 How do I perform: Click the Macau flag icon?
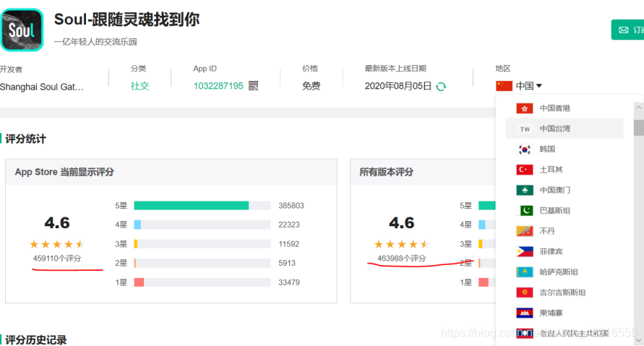pyautogui.click(x=525, y=190)
